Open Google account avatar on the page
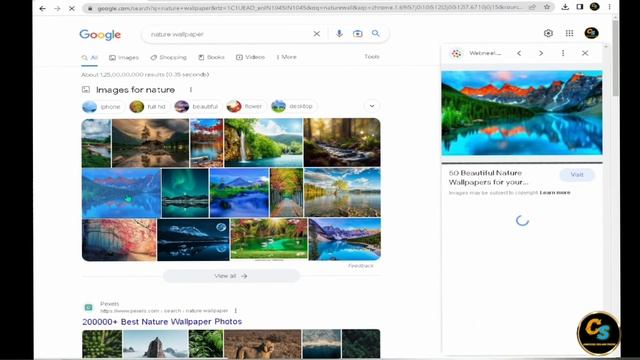This screenshot has height=360, width=640. [x=591, y=33]
